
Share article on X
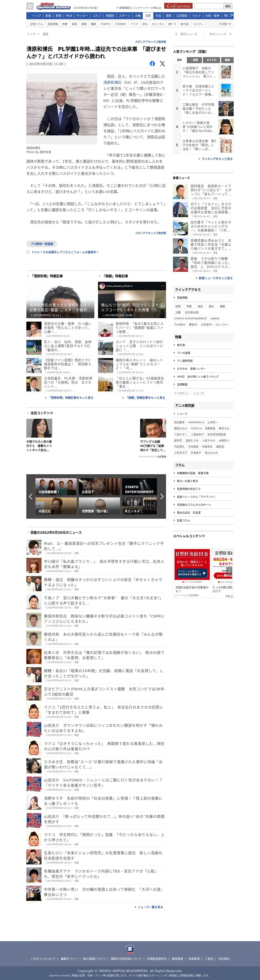[163, 64]
